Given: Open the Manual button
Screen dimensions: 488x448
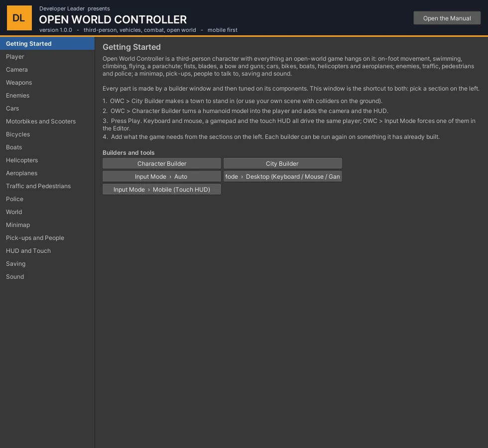Looking at the screenshot, I should point(447,18).
